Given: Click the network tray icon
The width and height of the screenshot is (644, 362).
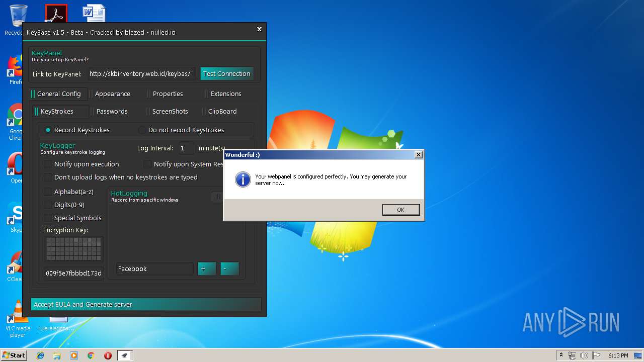Looking at the screenshot, I should click(572, 355).
